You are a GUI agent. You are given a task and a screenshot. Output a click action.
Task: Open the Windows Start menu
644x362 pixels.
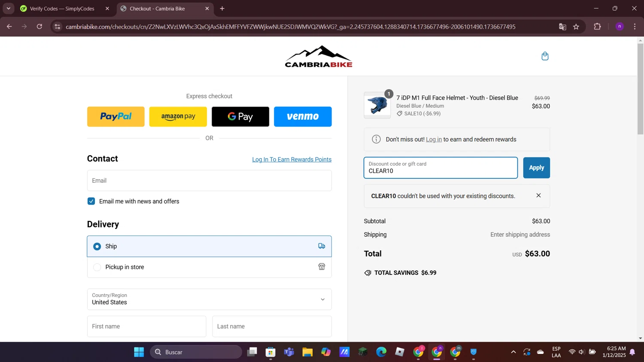tap(139, 352)
